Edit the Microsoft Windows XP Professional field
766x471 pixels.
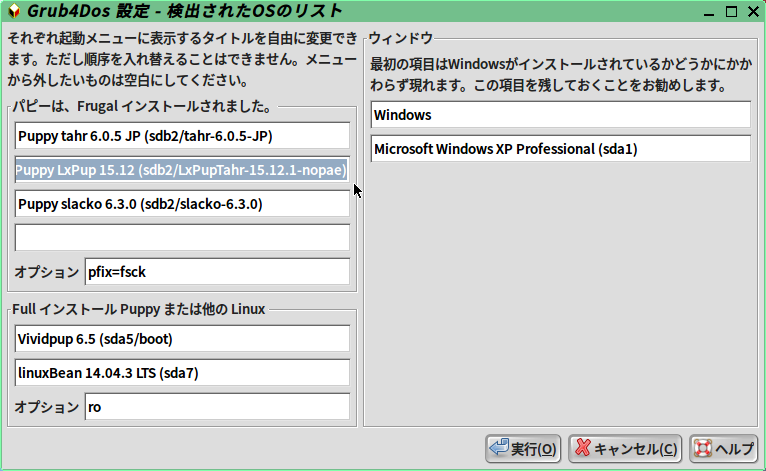pyautogui.click(x=561, y=149)
